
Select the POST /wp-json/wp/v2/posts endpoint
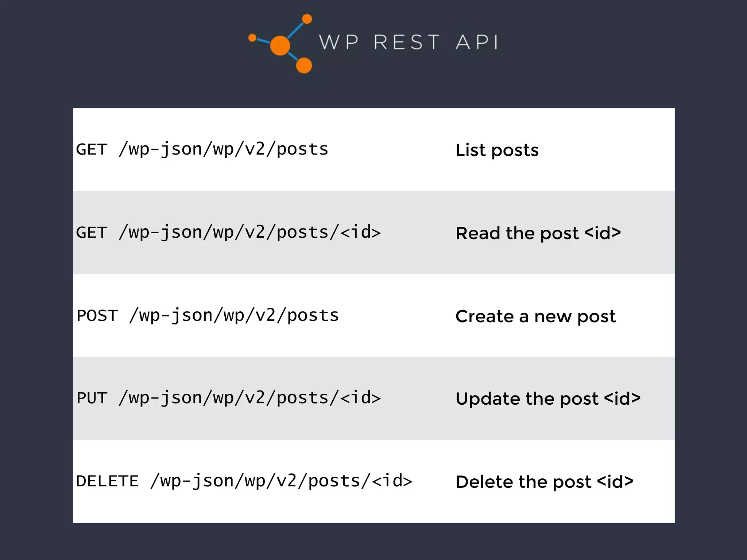click(208, 315)
